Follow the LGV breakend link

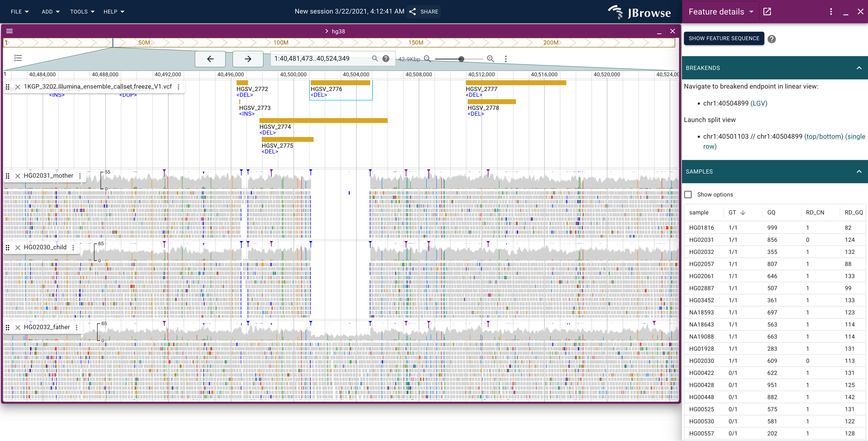(759, 103)
